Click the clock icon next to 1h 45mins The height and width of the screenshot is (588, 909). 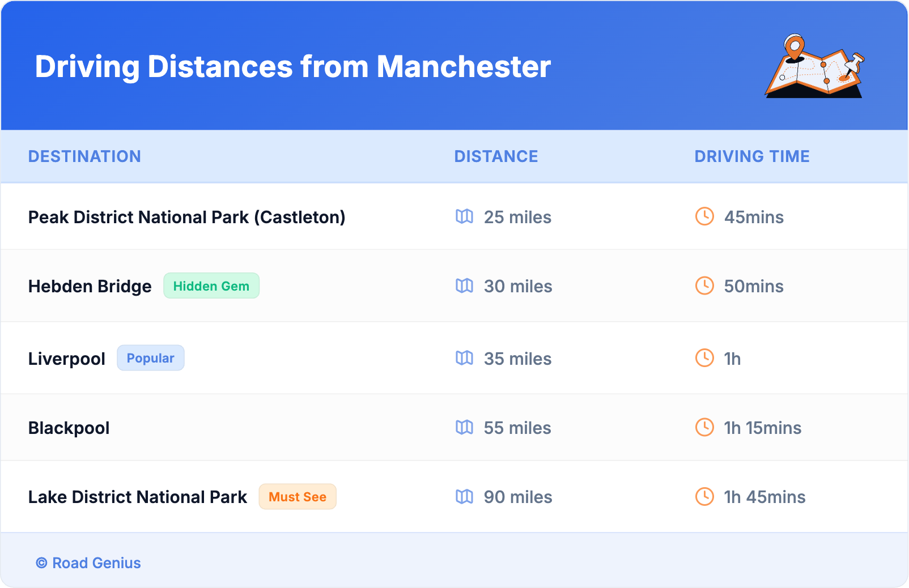click(x=704, y=496)
